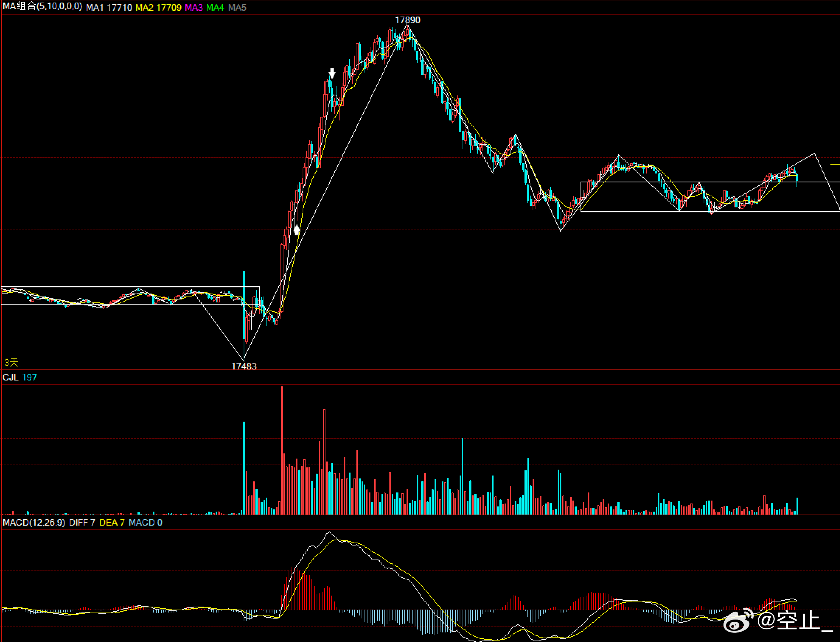This screenshot has width=840, height=642.
Task: Click the white up arrow marker on chart
Action: (x=297, y=229)
